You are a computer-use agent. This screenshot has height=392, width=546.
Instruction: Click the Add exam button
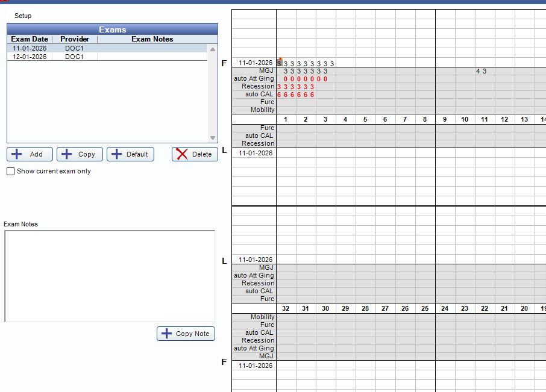pyautogui.click(x=30, y=154)
